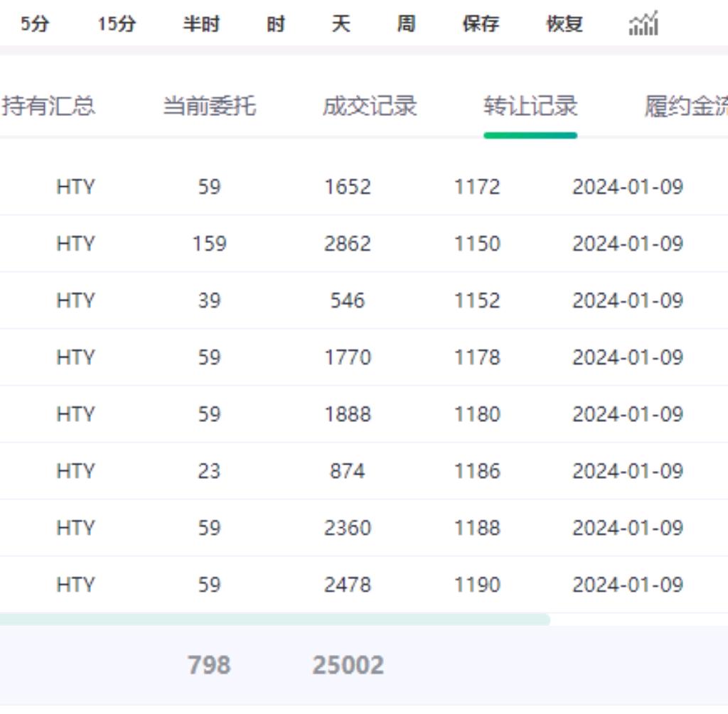Click the horizontal scrollbar under the table
This screenshot has height=714, width=728.
pyautogui.click(x=274, y=620)
